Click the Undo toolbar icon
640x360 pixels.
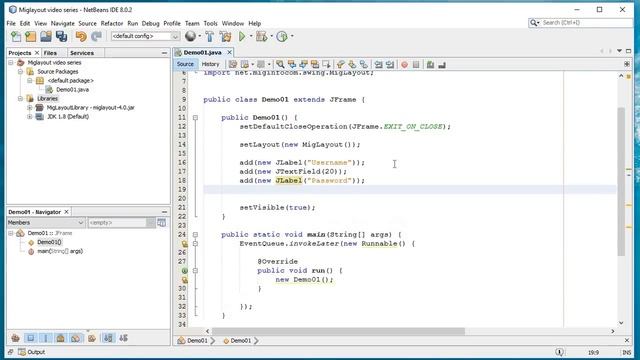tap(81, 36)
